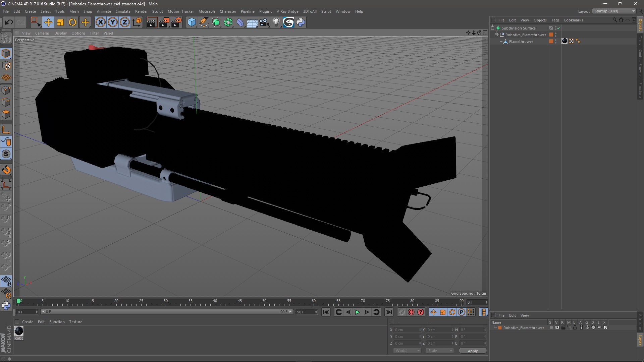This screenshot has height=362, width=644.
Task: Open the Scale dropdown
Action: 440,351
